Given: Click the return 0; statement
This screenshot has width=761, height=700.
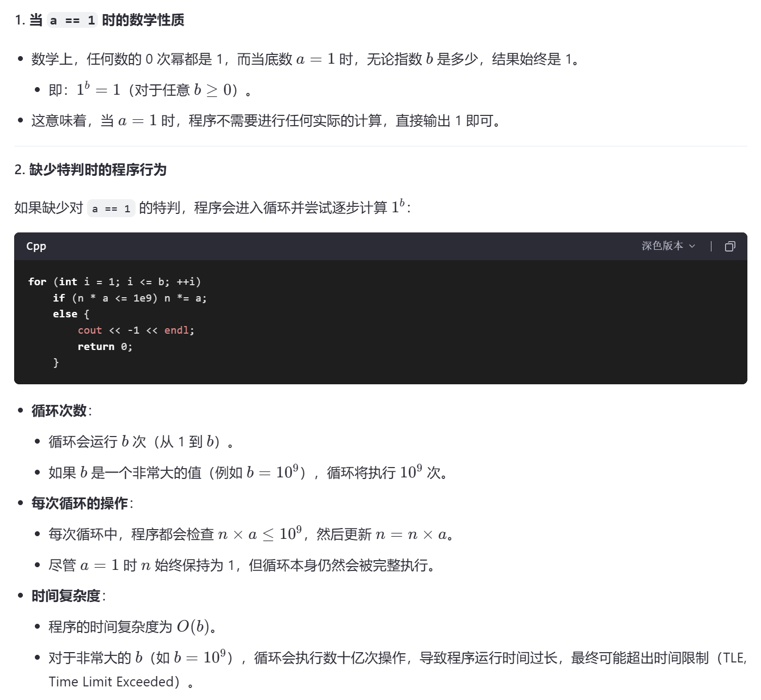Looking at the screenshot, I should click(105, 347).
